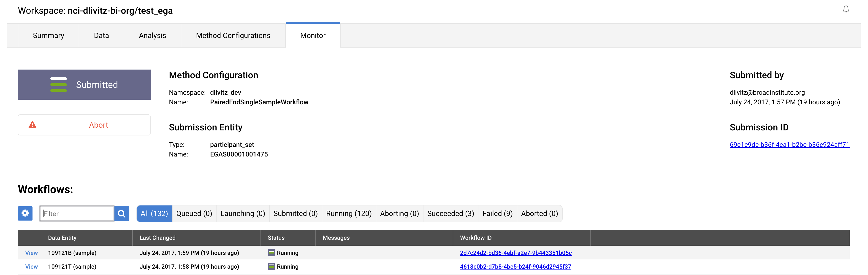Click the Submitted status banner icon
The height and width of the screenshot is (275, 868).
[59, 84]
